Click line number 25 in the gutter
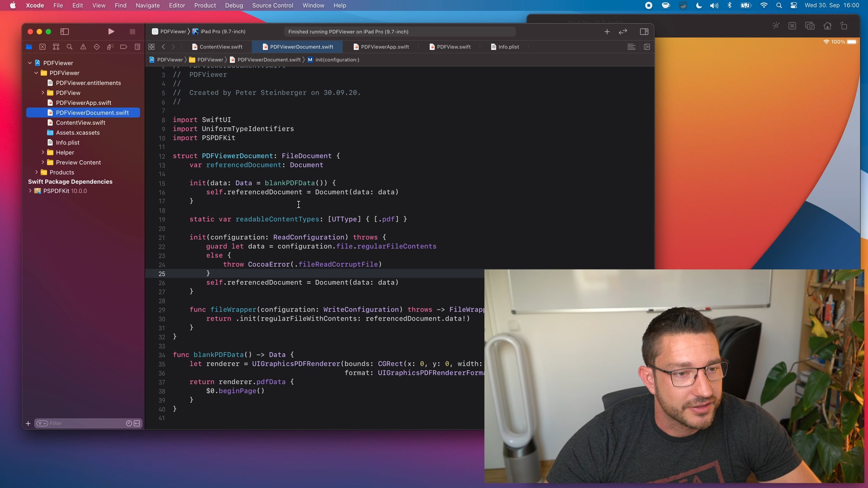 (x=162, y=274)
